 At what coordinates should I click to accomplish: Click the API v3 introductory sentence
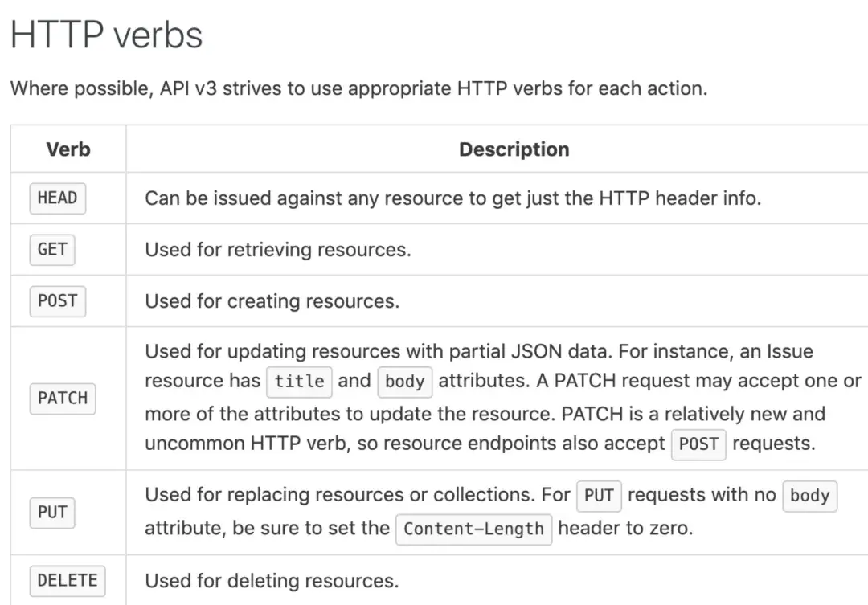point(358,88)
